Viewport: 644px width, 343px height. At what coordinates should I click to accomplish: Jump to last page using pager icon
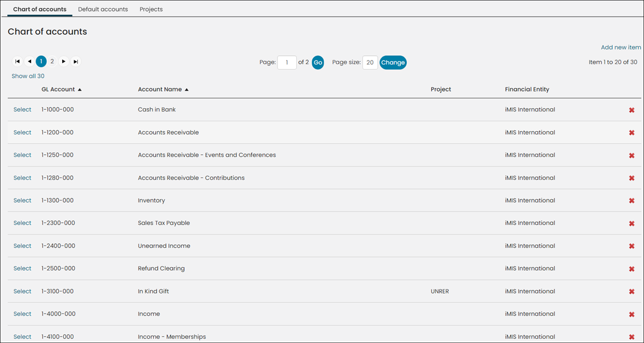(x=76, y=62)
